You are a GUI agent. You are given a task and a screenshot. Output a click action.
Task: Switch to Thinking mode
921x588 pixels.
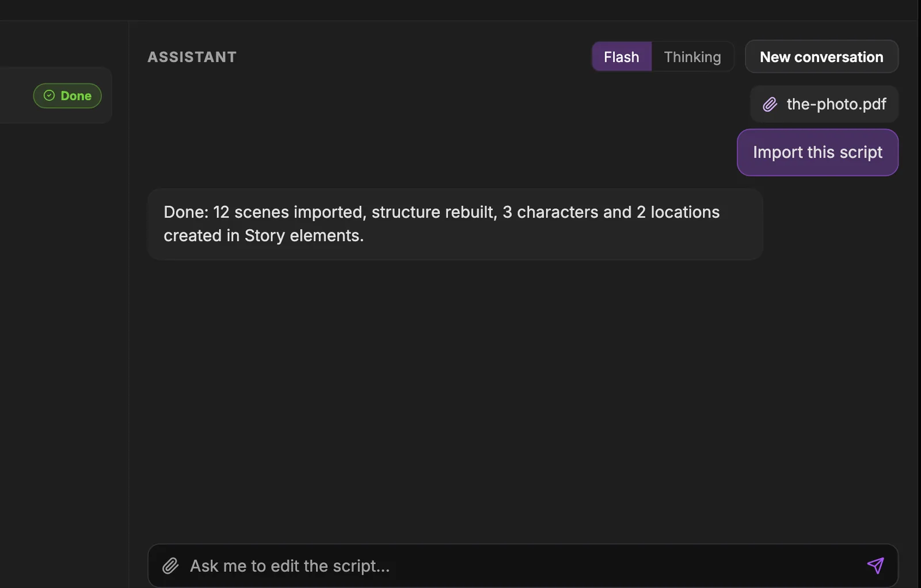[x=692, y=57]
